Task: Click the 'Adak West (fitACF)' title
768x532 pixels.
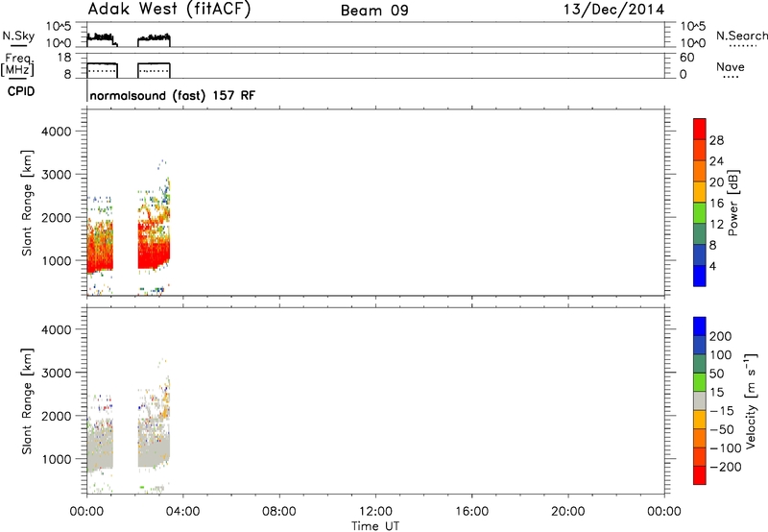Action: click(169, 9)
